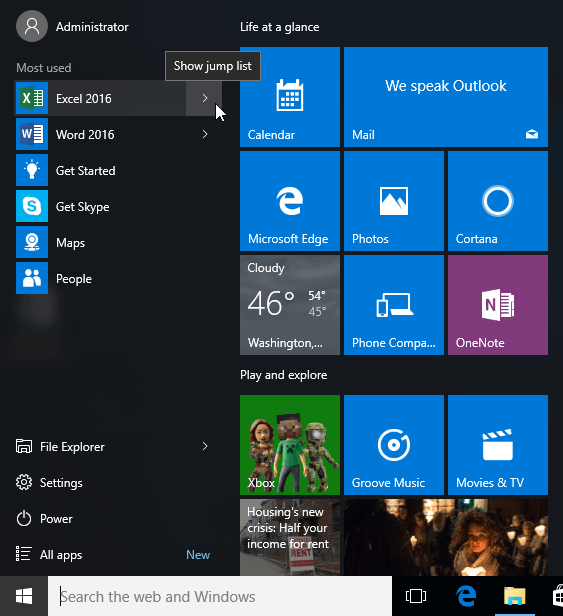Screen dimensions: 563x616
Task: Click the Get Skype icon
Action: (32, 206)
